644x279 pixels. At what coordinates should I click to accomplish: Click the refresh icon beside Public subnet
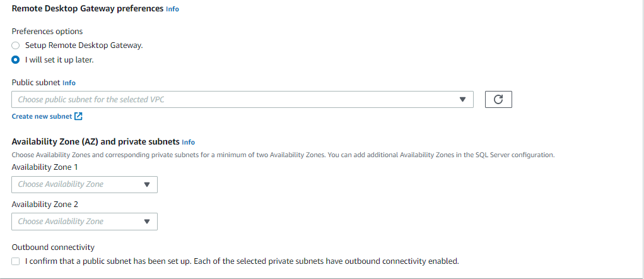click(498, 100)
